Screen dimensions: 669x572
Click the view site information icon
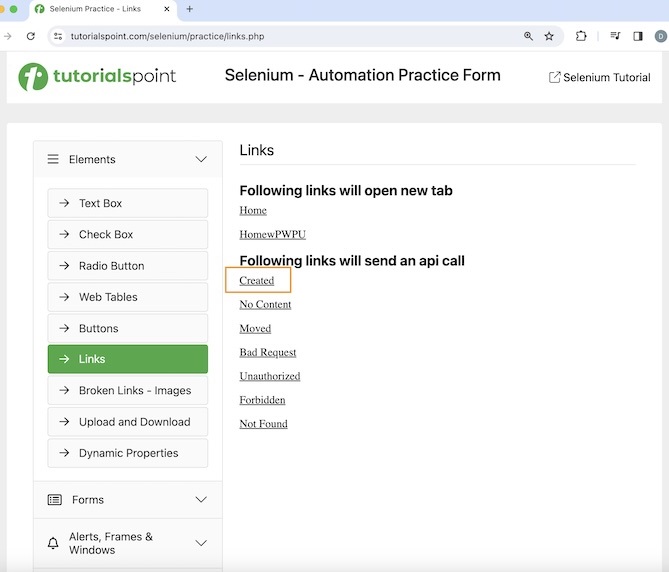pos(58,36)
